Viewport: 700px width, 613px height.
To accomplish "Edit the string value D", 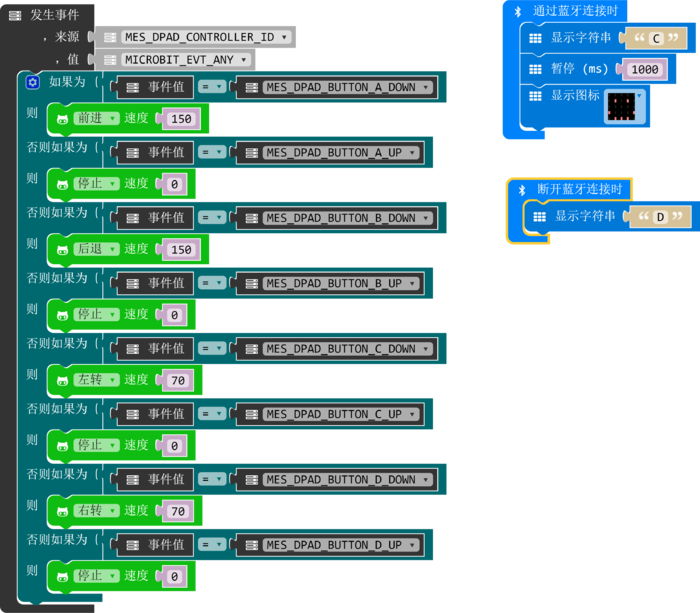I will click(x=660, y=217).
